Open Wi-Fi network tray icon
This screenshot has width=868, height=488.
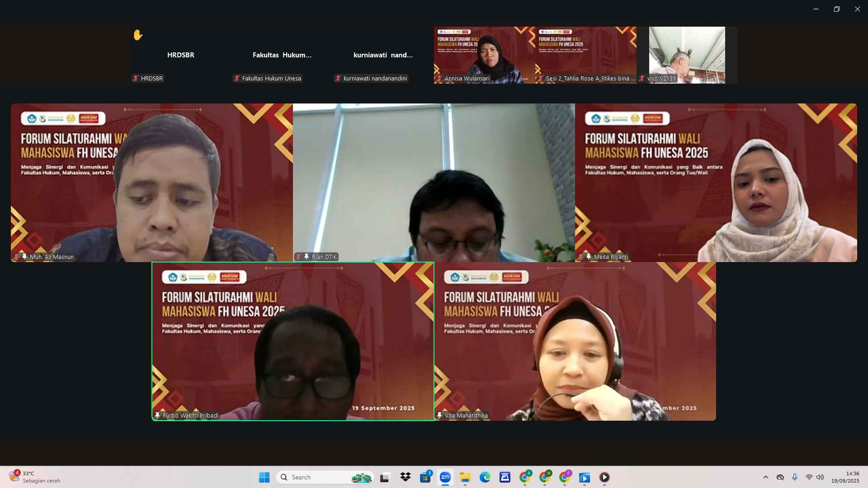[x=809, y=477]
